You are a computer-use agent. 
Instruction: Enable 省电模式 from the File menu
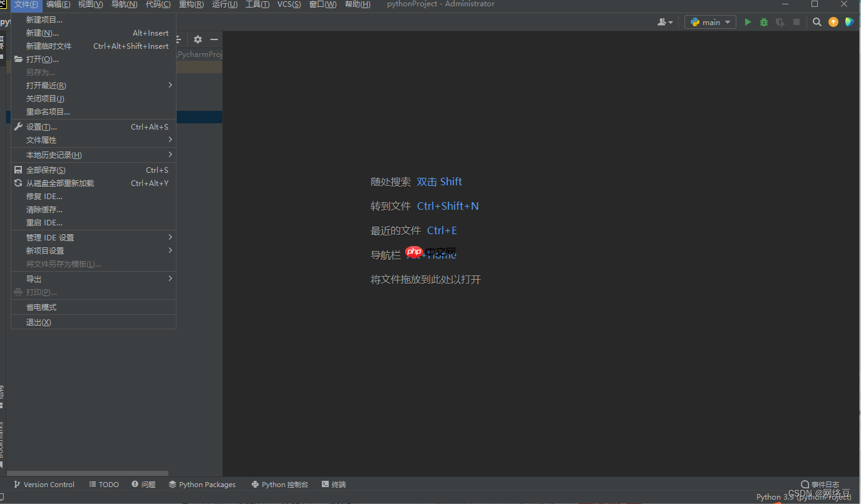tap(39, 307)
